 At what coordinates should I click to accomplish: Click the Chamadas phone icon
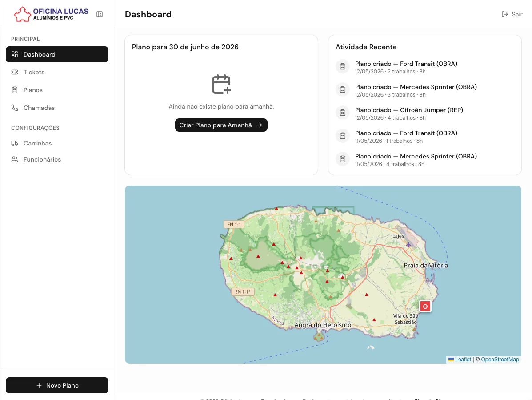(x=15, y=108)
